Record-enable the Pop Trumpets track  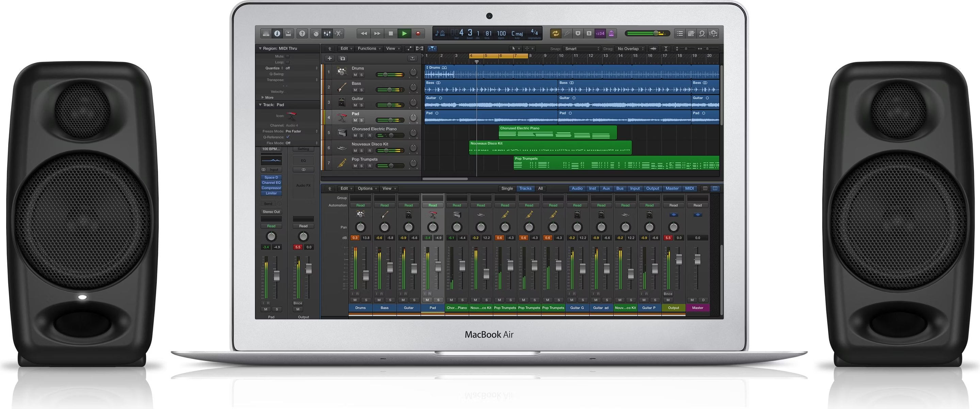(370, 166)
